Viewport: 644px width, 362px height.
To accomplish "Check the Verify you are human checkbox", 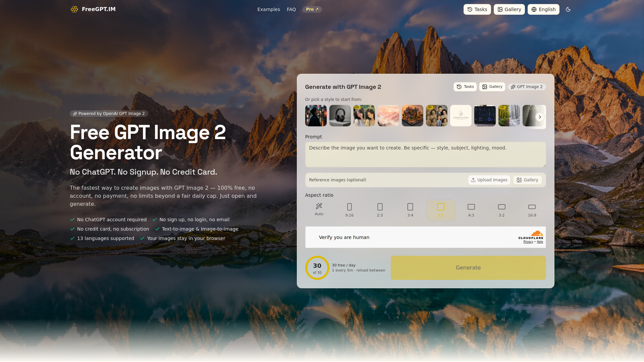I will coord(313,237).
